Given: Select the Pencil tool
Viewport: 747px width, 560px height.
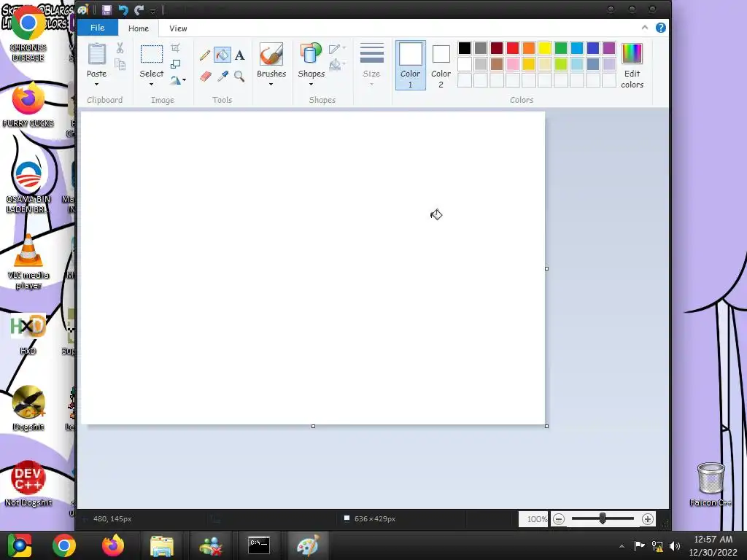Looking at the screenshot, I should click(205, 55).
